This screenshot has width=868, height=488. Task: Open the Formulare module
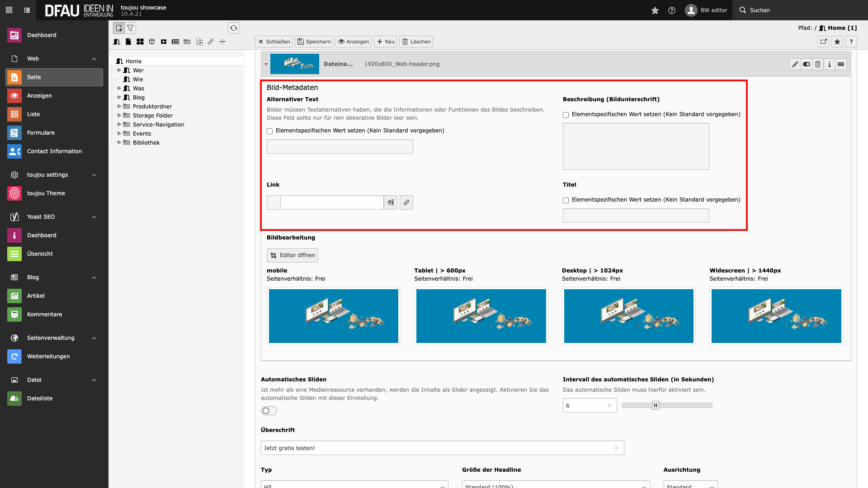[41, 133]
